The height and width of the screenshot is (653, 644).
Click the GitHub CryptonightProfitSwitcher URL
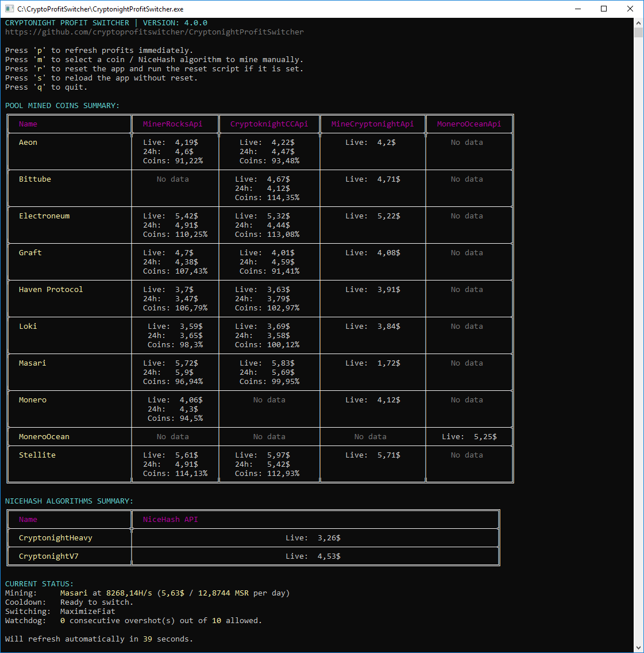coord(155,32)
